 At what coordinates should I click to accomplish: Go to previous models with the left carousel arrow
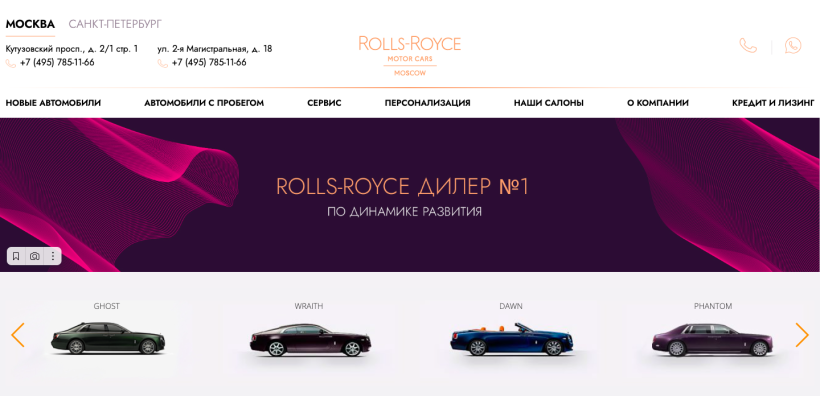(x=18, y=335)
